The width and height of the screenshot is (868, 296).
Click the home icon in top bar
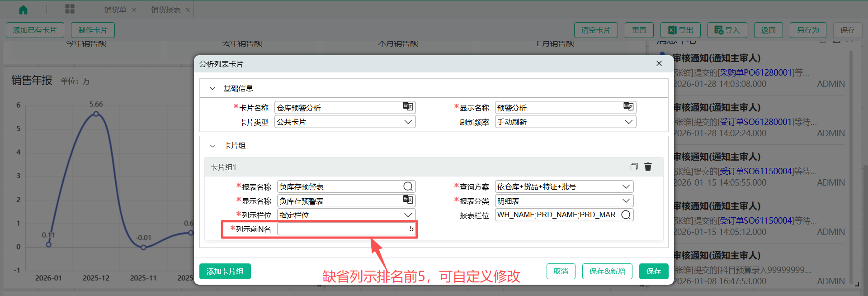(x=23, y=10)
